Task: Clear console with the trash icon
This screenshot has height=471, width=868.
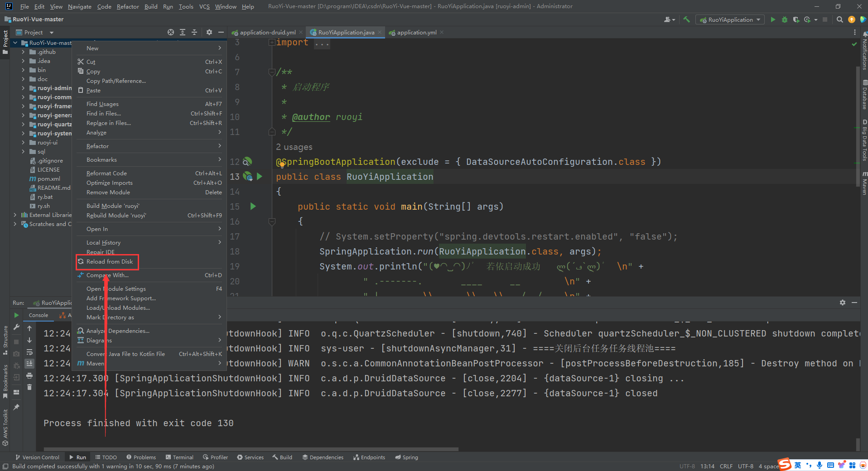Action: pyautogui.click(x=29, y=387)
